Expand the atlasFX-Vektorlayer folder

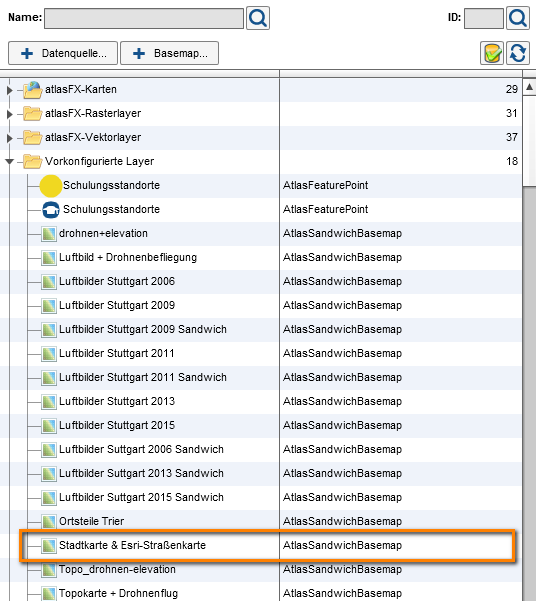(10, 138)
